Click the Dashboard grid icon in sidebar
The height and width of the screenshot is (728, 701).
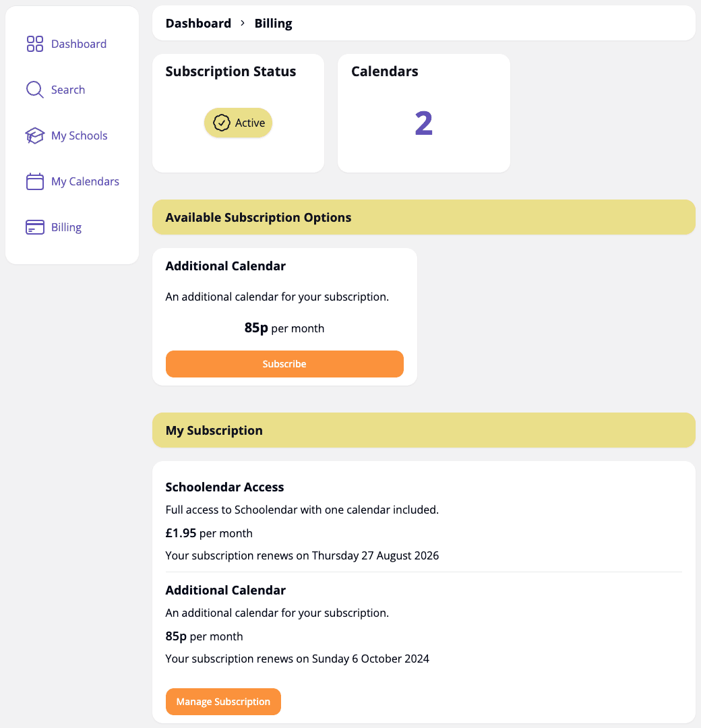pos(35,44)
